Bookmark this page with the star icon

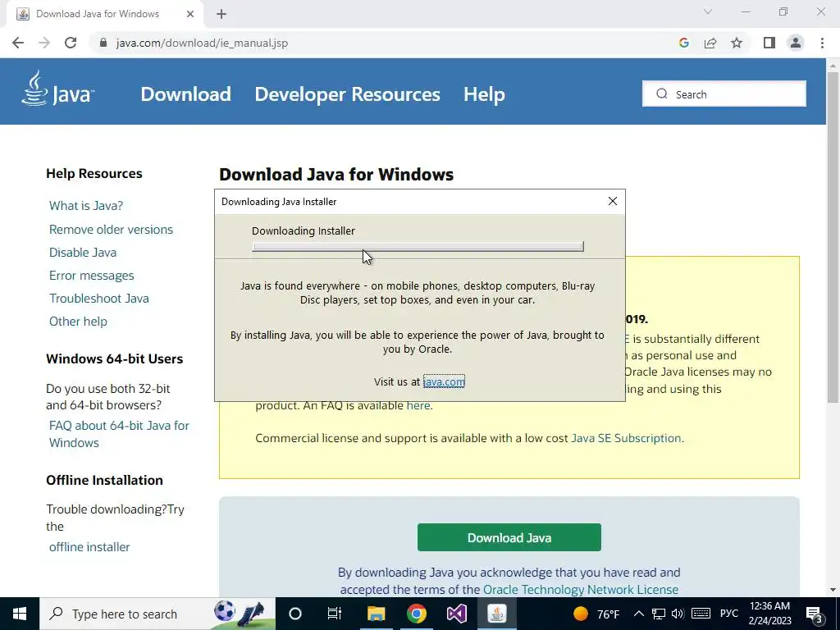point(737,43)
